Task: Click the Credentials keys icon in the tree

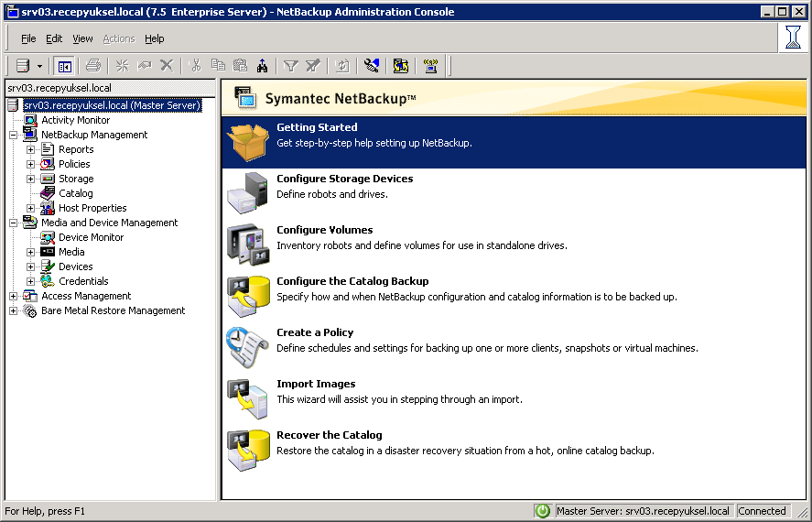Action: click(x=48, y=281)
